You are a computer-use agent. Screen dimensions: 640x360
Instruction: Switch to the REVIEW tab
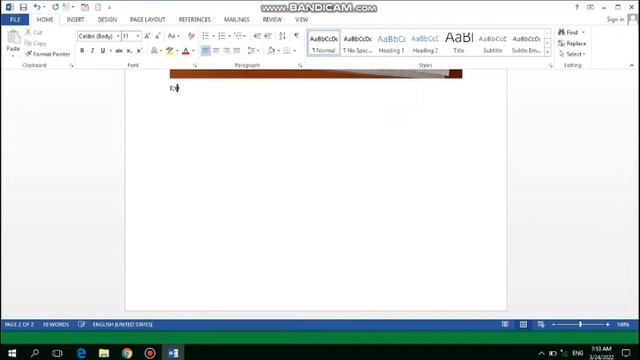click(x=272, y=20)
